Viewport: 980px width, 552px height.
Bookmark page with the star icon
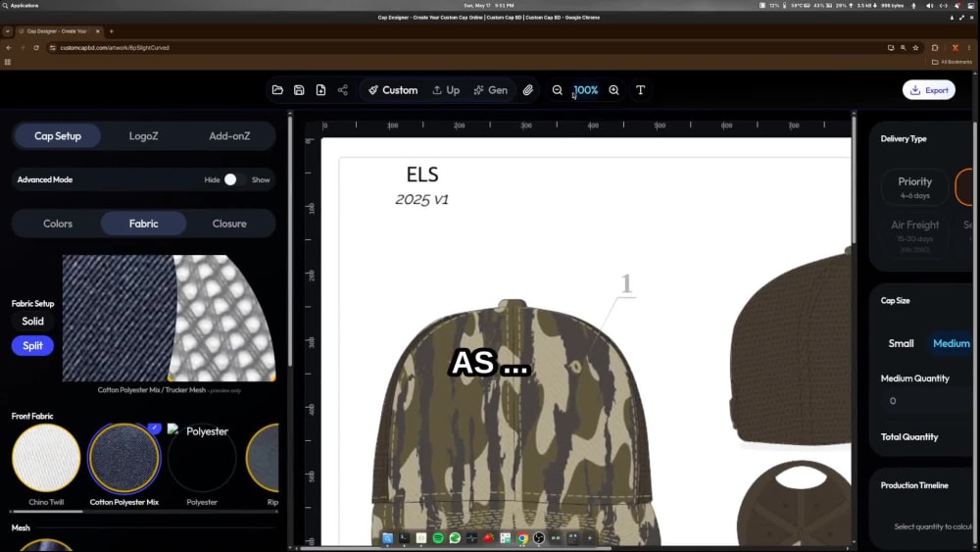(x=915, y=47)
